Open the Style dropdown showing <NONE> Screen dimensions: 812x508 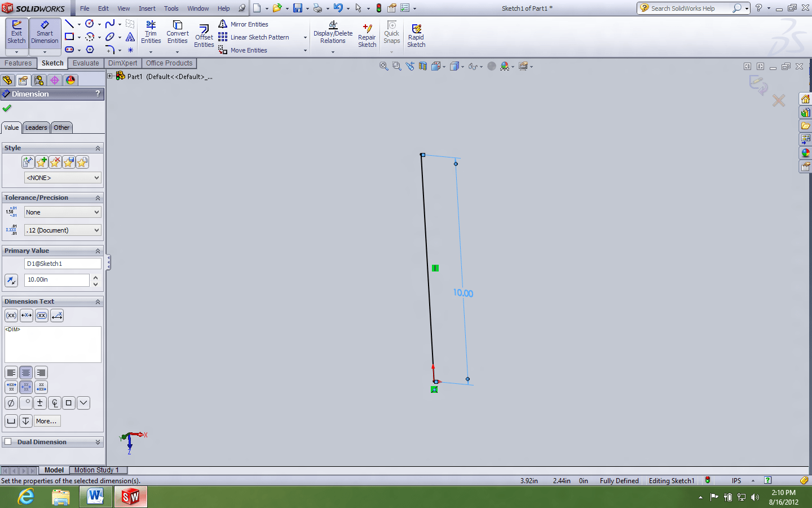point(62,178)
